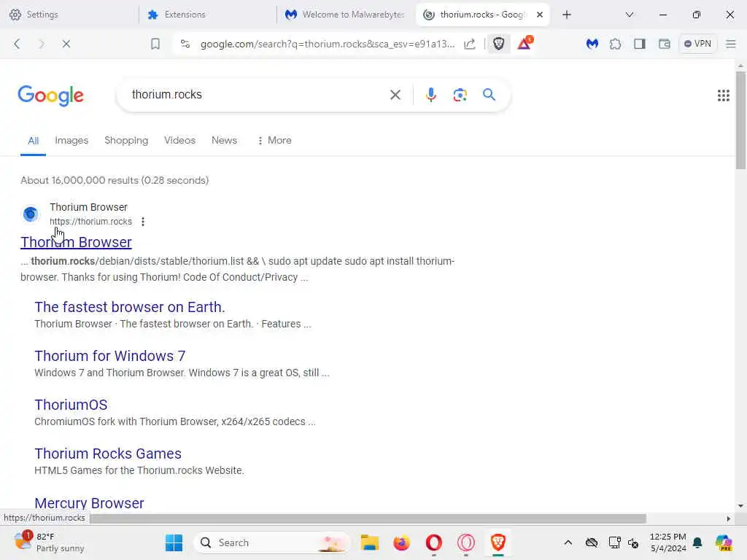
Task: Open the Thorium Browser result link
Action: click(76, 242)
